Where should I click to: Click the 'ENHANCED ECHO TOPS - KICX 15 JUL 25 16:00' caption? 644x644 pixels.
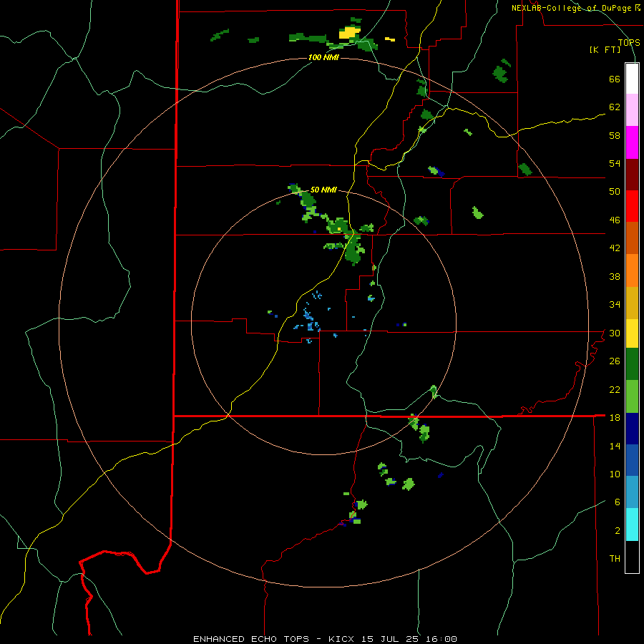pyautogui.click(x=325, y=639)
